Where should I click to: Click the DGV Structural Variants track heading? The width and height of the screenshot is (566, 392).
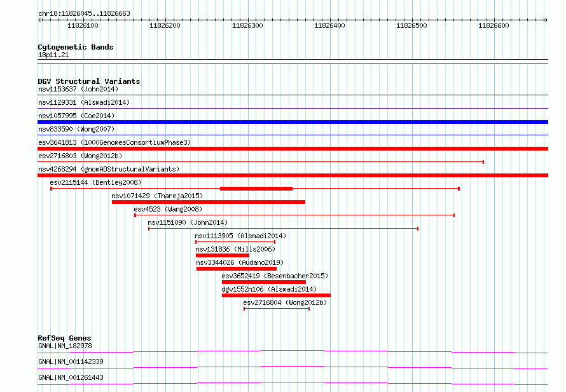click(89, 81)
